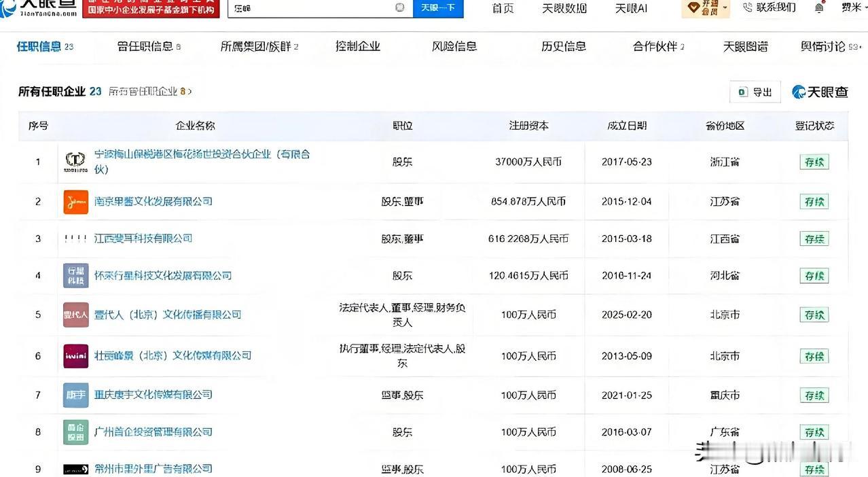Clear the search box with the X icon
Screen dimensions: 868x477
point(400,7)
